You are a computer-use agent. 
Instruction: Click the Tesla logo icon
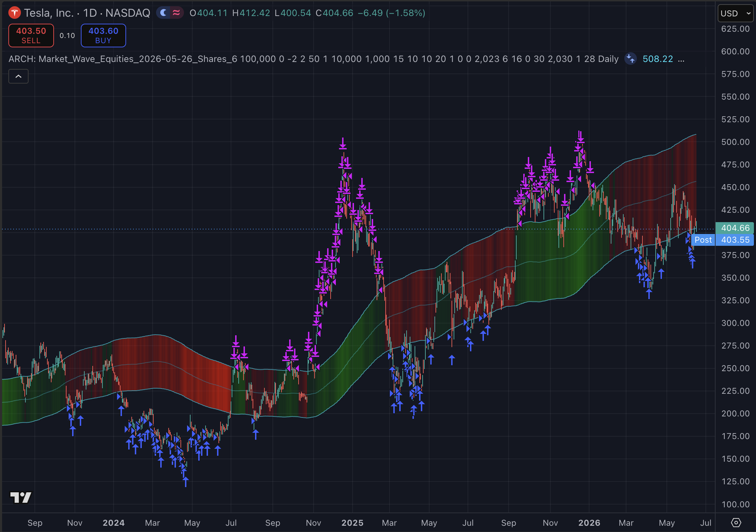[x=15, y=13]
